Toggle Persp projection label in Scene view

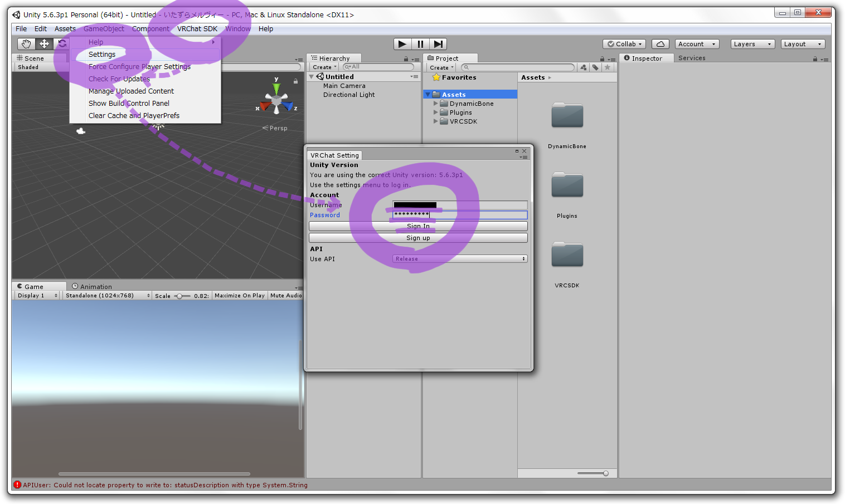[275, 128]
